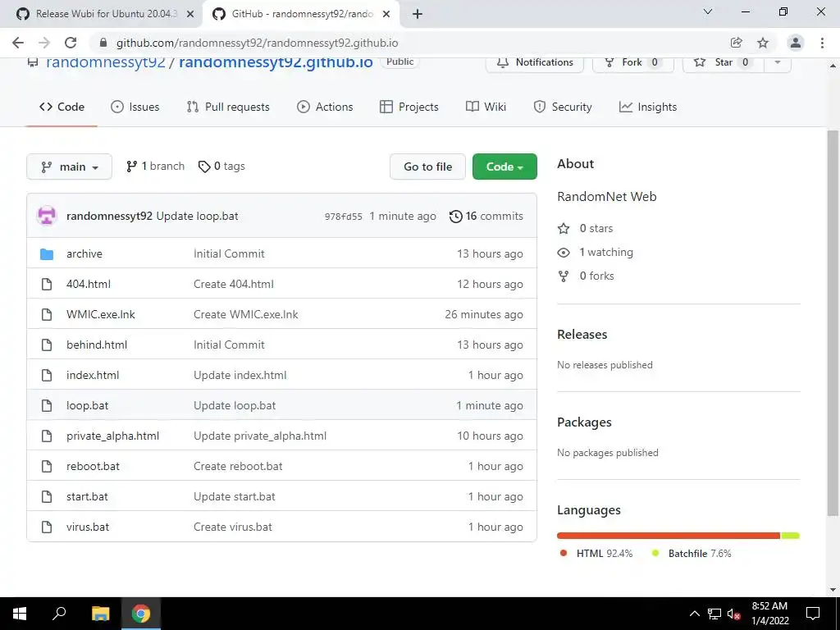Bookmark this page with the star icon
Image resolution: width=840 pixels, height=630 pixels.
[x=763, y=43]
